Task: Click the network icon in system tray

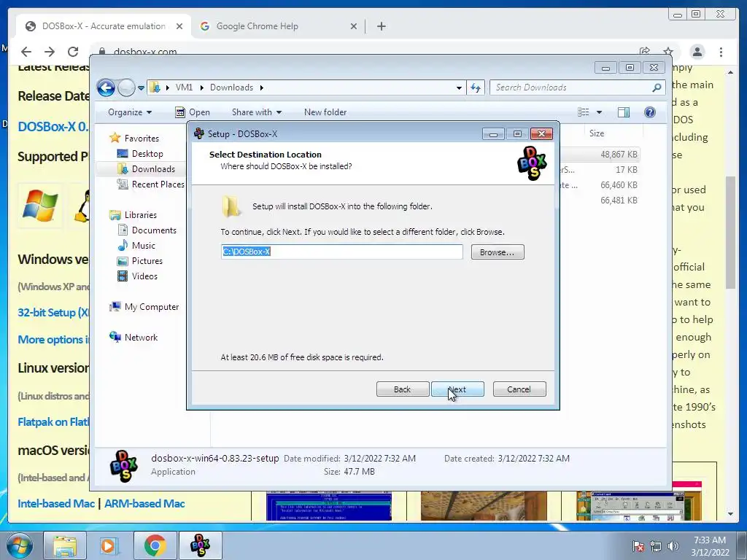Action: coord(656,546)
